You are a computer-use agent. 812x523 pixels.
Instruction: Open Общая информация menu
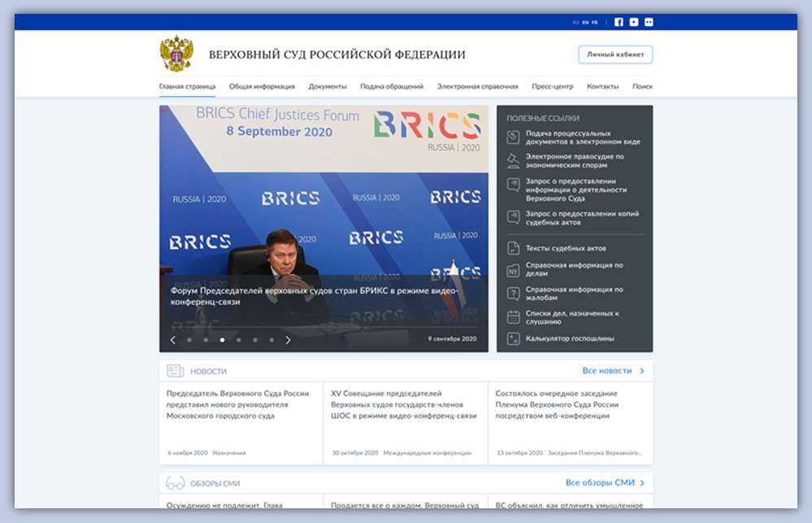(x=262, y=86)
